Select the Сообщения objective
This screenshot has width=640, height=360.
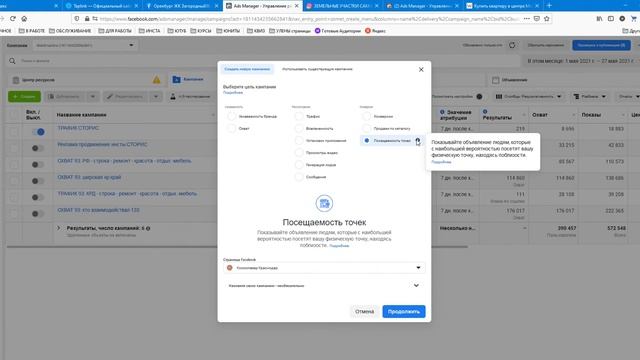tap(299, 177)
